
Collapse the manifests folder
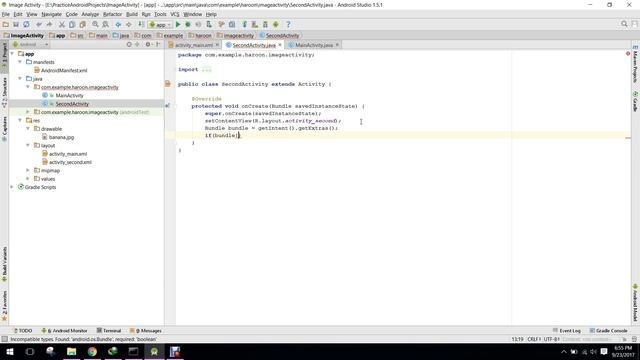(20, 62)
